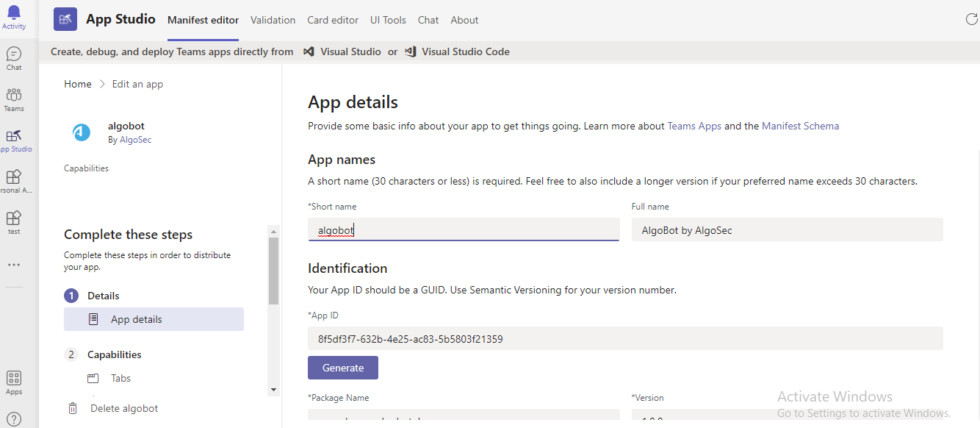Viewport: 980px width, 428px height.
Task: Click the steps panel scrollbar thumb
Action: [273, 270]
